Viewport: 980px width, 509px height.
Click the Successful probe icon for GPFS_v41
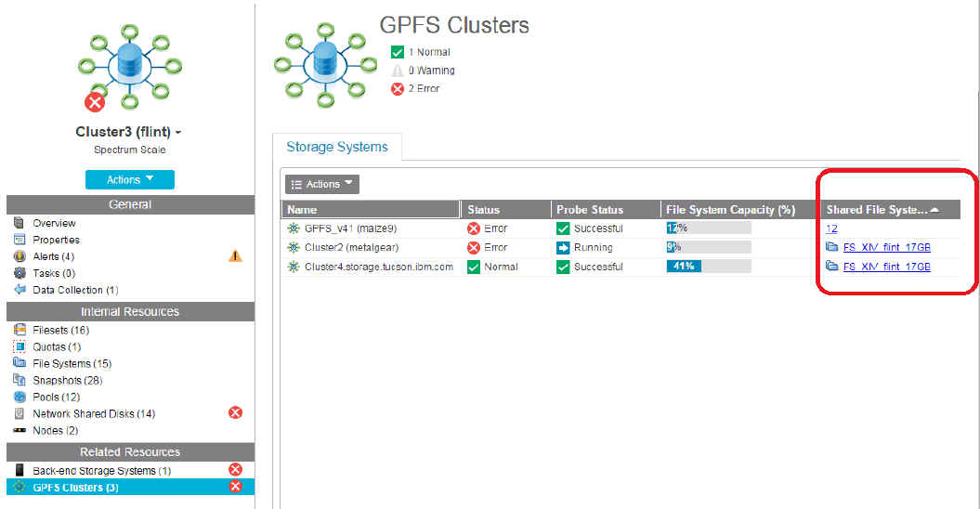[x=563, y=228]
